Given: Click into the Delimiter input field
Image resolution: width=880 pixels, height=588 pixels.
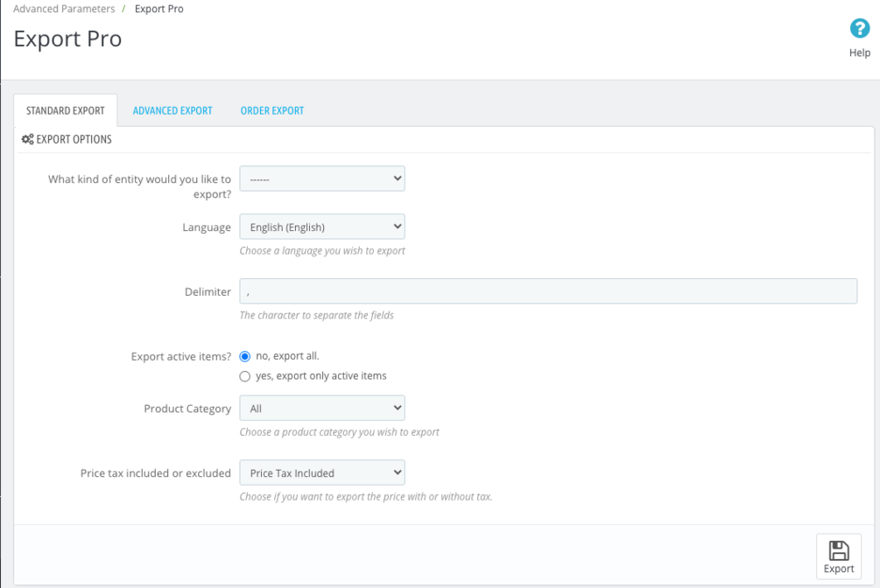Looking at the screenshot, I should (548, 291).
